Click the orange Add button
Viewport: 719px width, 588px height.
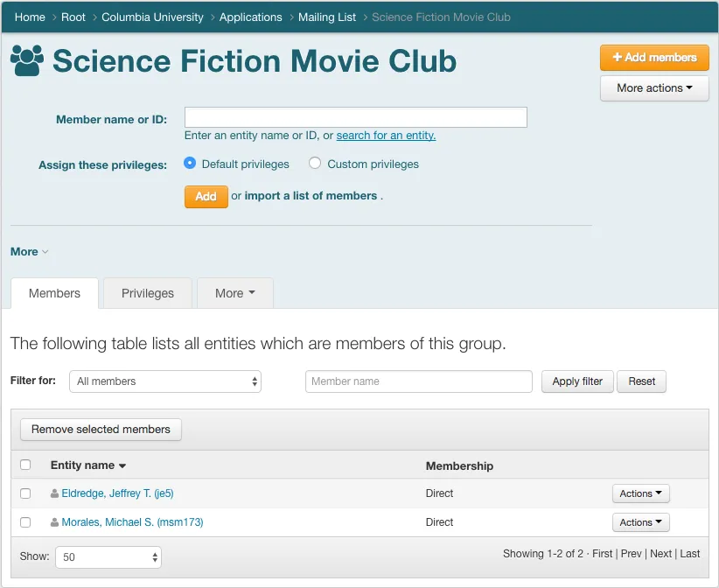click(x=206, y=196)
